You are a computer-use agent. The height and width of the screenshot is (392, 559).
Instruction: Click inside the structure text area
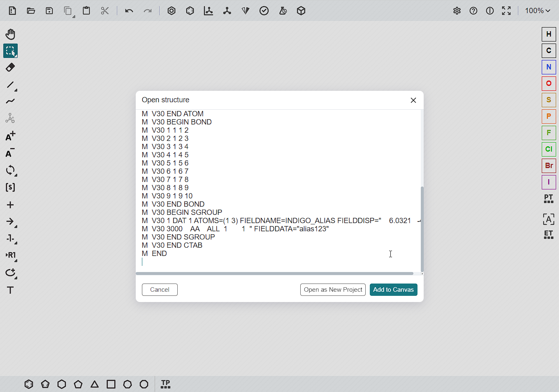click(278, 190)
